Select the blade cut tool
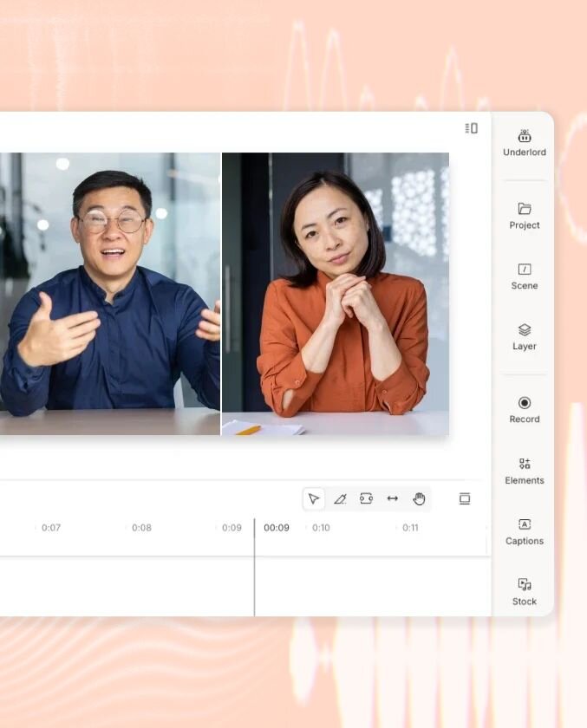Image resolution: width=587 pixels, height=728 pixels. click(x=340, y=498)
